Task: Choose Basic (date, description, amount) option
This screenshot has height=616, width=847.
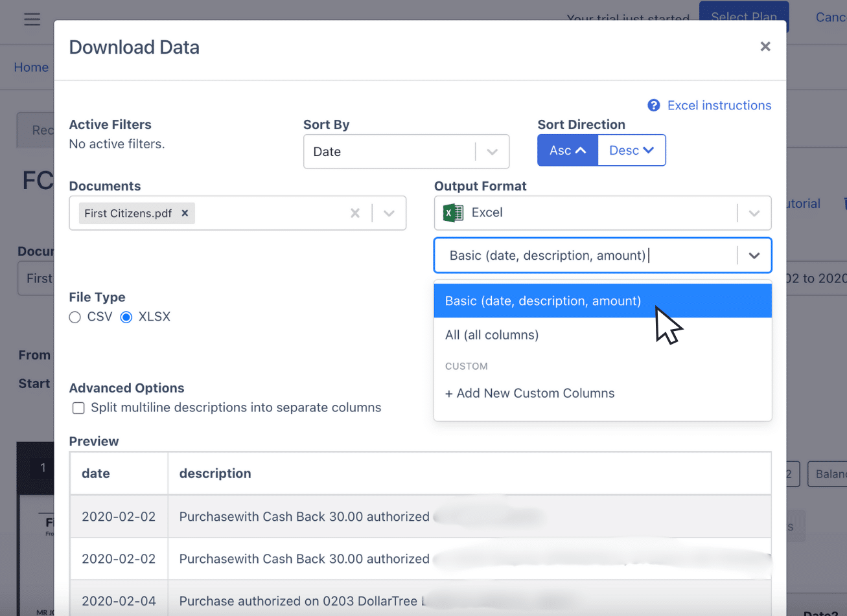Action: click(x=603, y=301)
